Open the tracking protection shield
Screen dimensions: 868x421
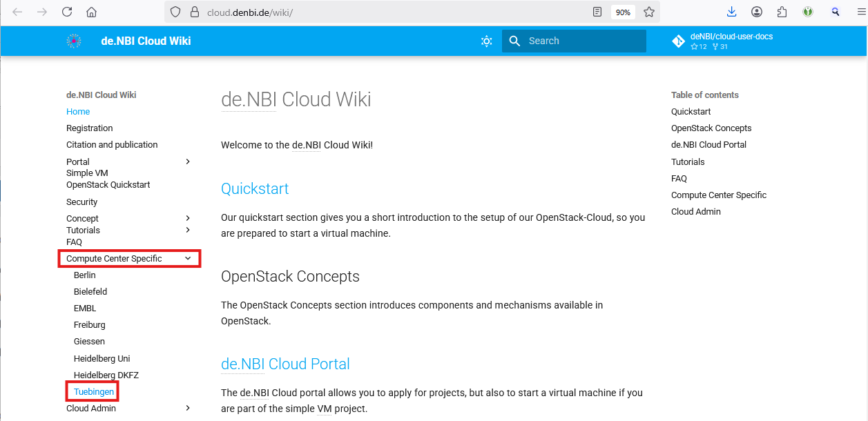tap(175, 12)
